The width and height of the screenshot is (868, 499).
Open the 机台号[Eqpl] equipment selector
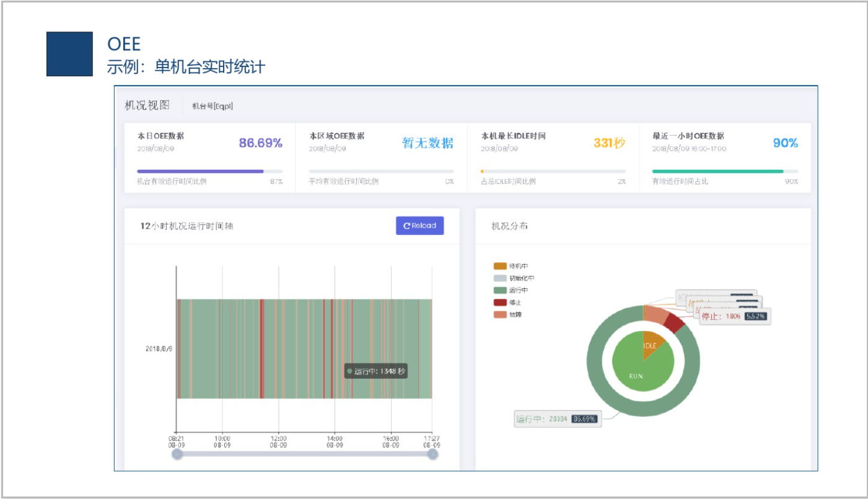(212, 106)
